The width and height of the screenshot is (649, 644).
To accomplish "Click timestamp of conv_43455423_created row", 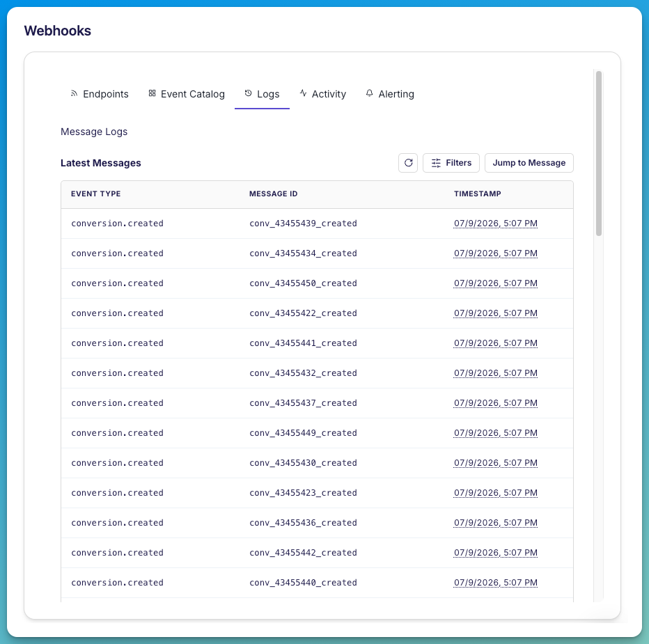I will (x=495, y=493).
